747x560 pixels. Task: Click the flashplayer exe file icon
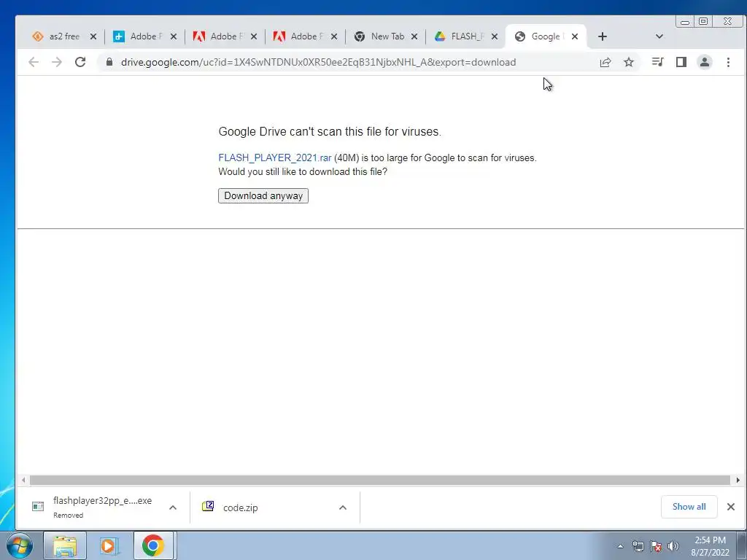pos(38,506)
